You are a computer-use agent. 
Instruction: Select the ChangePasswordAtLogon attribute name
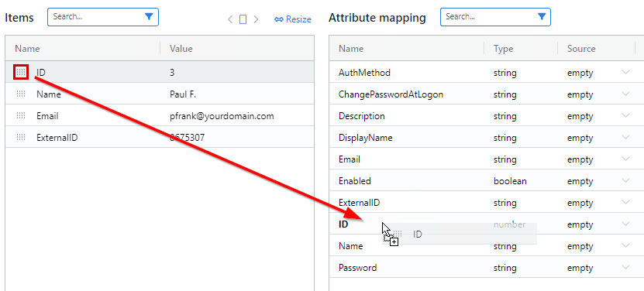tap(391, 94)
